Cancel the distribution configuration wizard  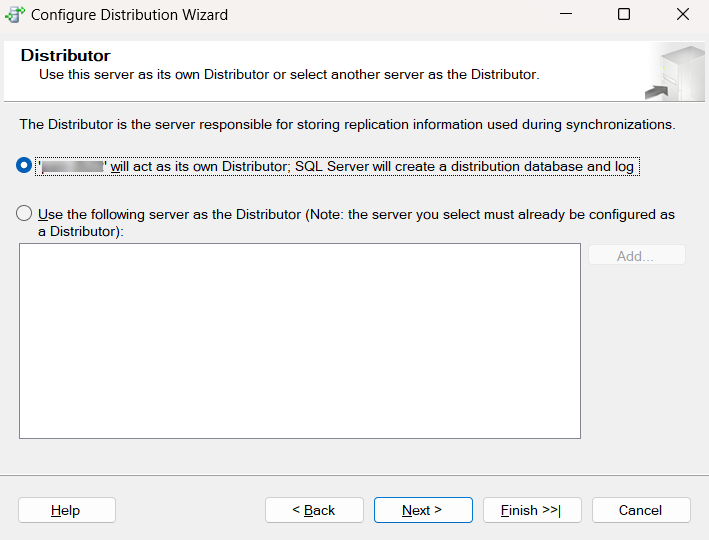[640, 510]
